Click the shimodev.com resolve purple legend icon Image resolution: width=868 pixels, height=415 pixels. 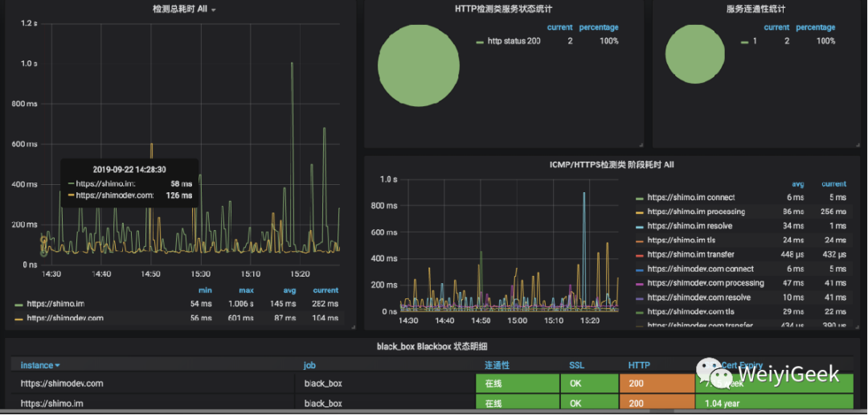[640, 298]
